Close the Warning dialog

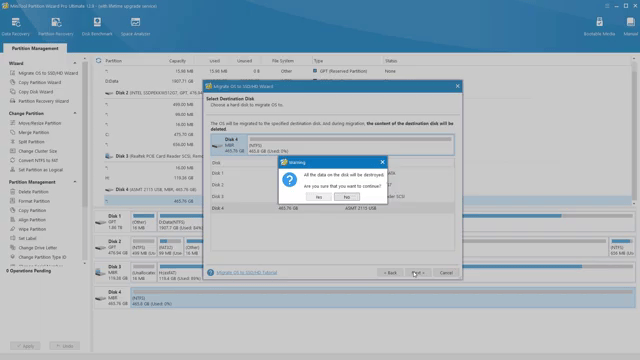pos(382,162)
